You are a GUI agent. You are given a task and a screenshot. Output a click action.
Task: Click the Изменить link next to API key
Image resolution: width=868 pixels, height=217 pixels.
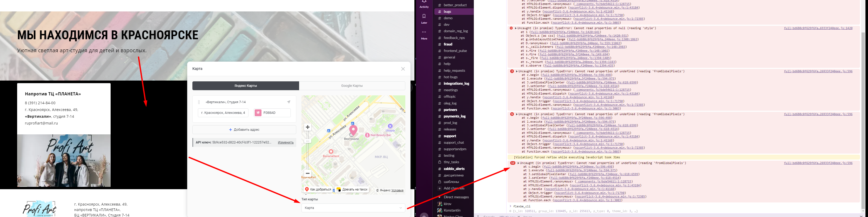point(285,142)
